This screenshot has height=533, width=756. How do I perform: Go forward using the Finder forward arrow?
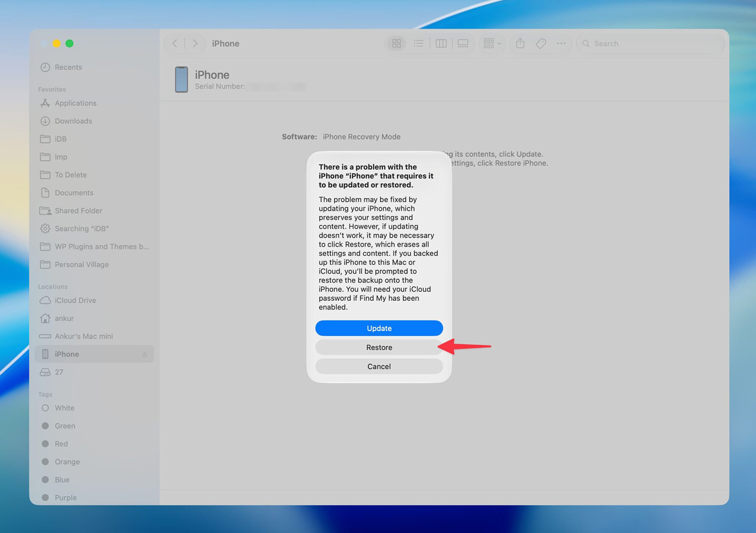[195, 43]
